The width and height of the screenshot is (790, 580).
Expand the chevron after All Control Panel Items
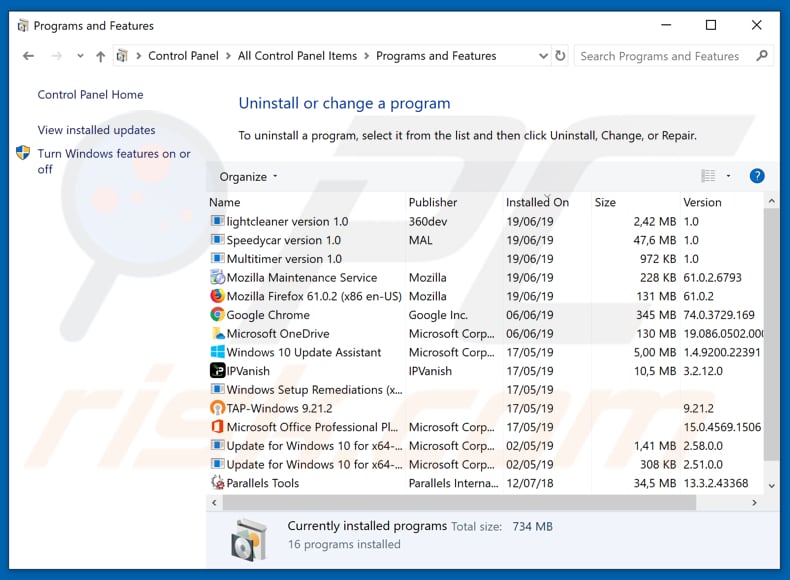pos(366,56)
